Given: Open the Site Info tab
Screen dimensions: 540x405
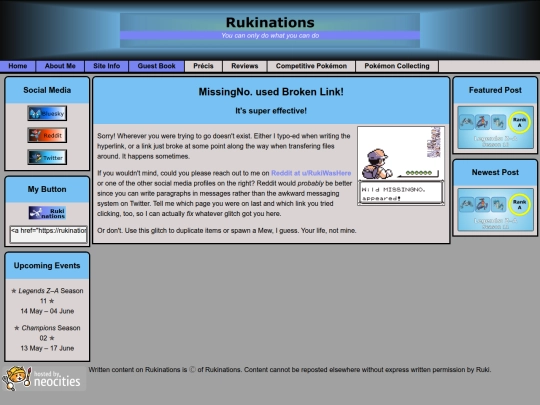Looking at the screenshot, I should (106, 66).
